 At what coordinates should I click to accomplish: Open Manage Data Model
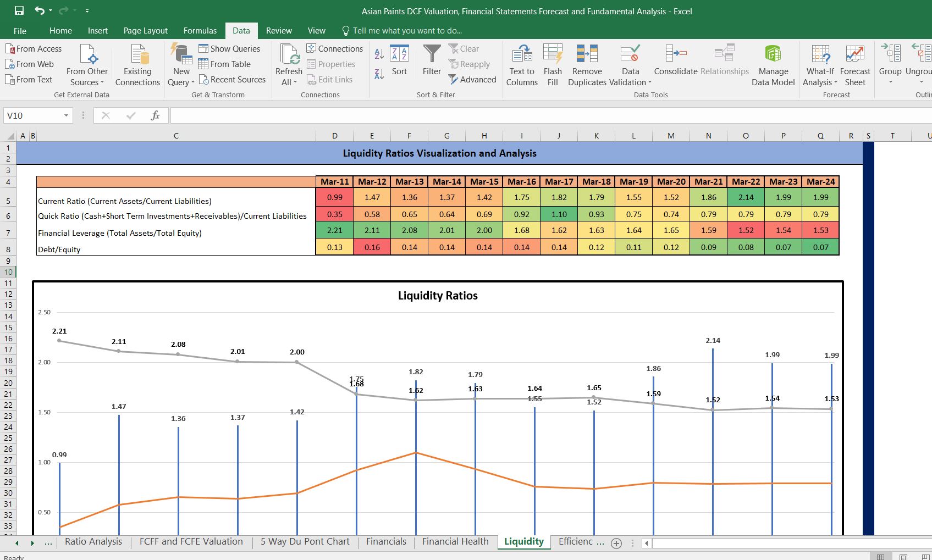(x=773, y=65)
